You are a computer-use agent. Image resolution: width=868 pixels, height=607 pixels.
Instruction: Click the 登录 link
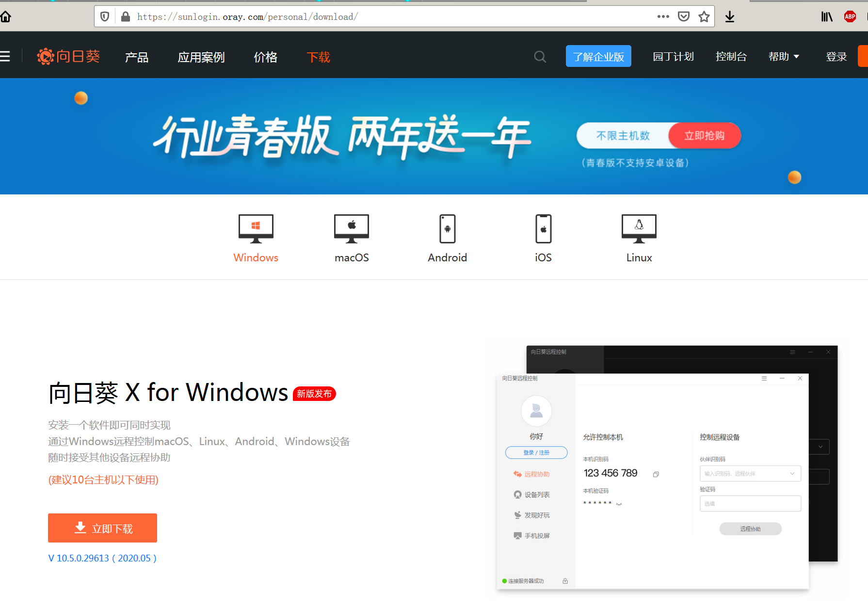point(836,57)
